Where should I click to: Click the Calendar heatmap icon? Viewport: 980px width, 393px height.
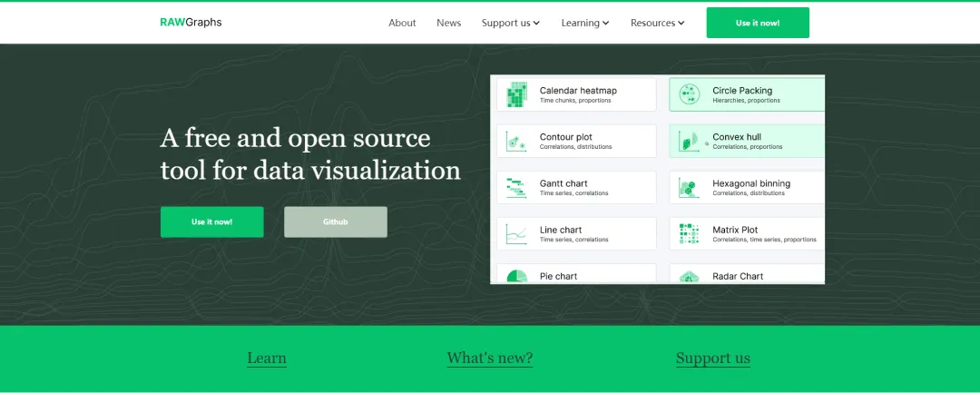(x=516, y=94)
